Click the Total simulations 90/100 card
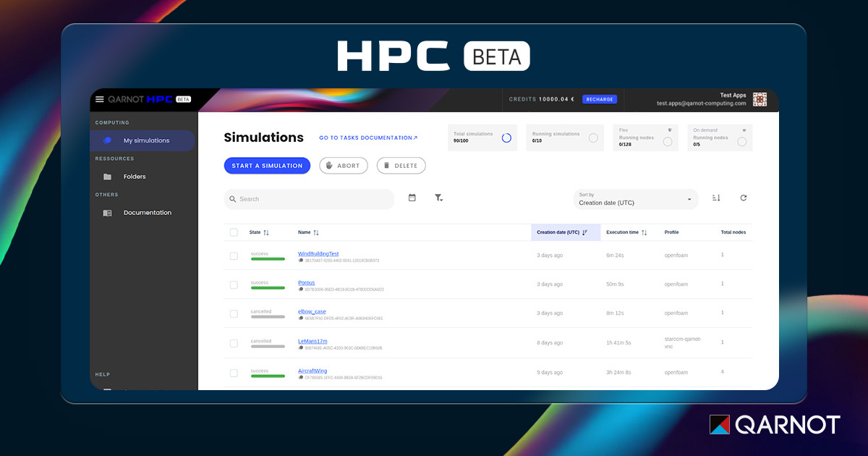Viewport: 868px width, 456px height. [482, 138]
